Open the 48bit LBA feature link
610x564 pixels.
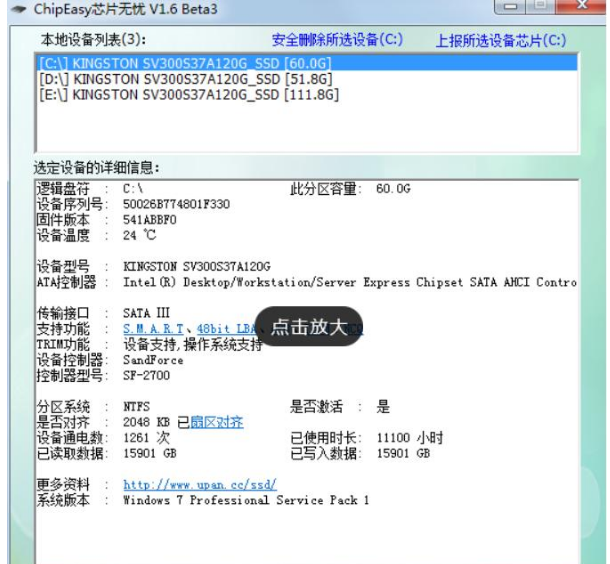[x=226, y=329]
